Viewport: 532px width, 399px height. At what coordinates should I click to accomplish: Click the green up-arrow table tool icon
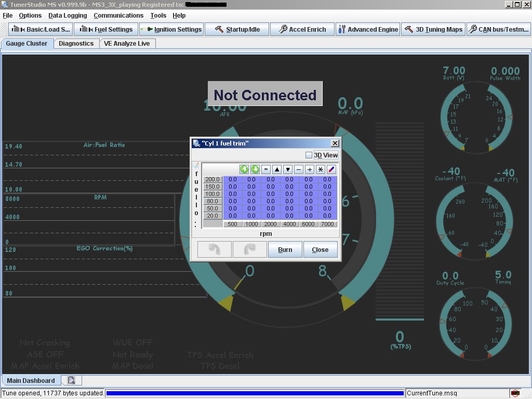[x=244, y=169]
